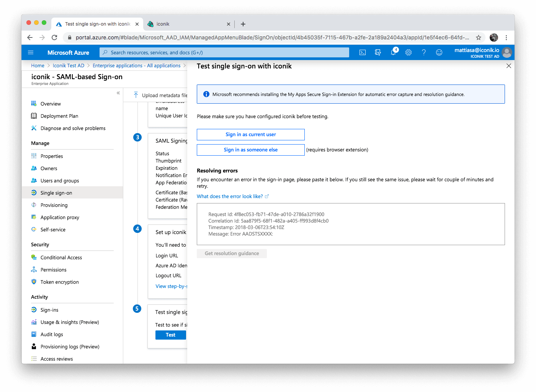Collapse the left navigation pane
536x392 pixels.
coord(118,93)
